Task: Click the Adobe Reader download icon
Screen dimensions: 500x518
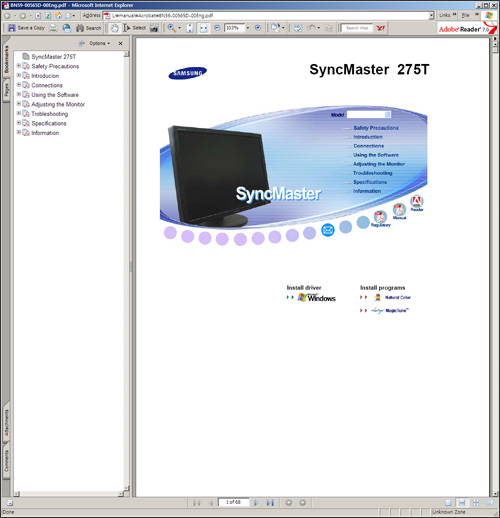Action: 417,203
